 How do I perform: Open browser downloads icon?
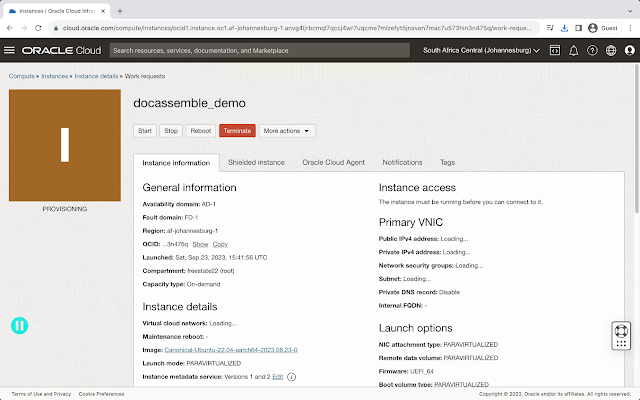(x=564, y=28)
